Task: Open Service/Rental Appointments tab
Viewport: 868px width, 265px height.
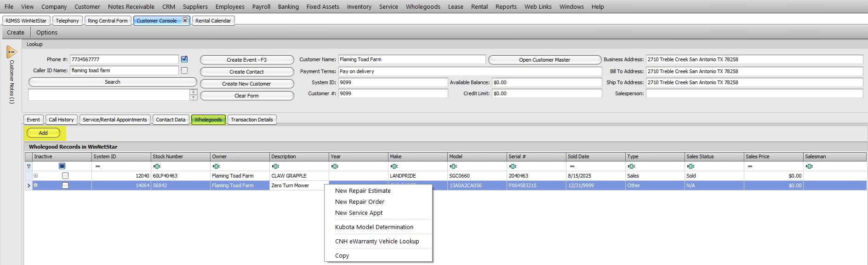Action: click(x=115, y=120)
